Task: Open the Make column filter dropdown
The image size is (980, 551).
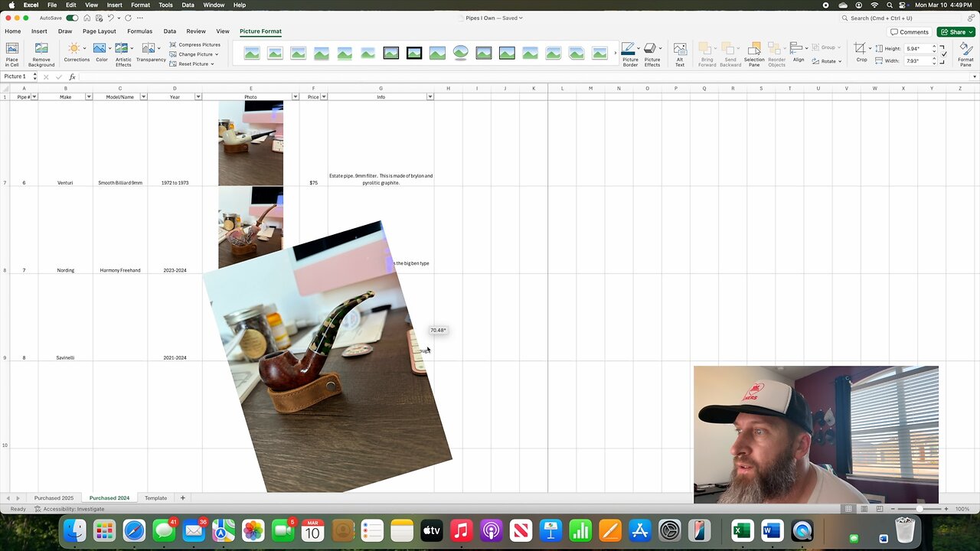Action: (x=89, y=97)
